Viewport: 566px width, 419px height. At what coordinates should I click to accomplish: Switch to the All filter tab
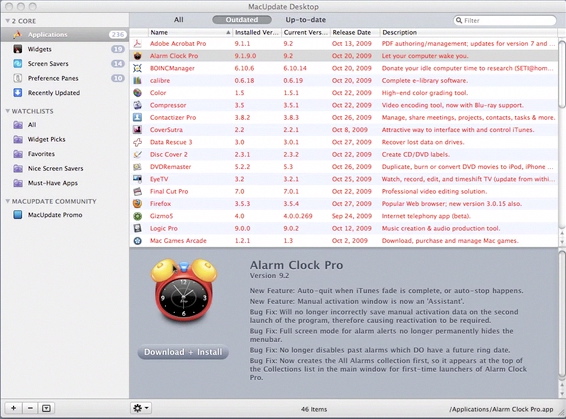tap(179, 20)
